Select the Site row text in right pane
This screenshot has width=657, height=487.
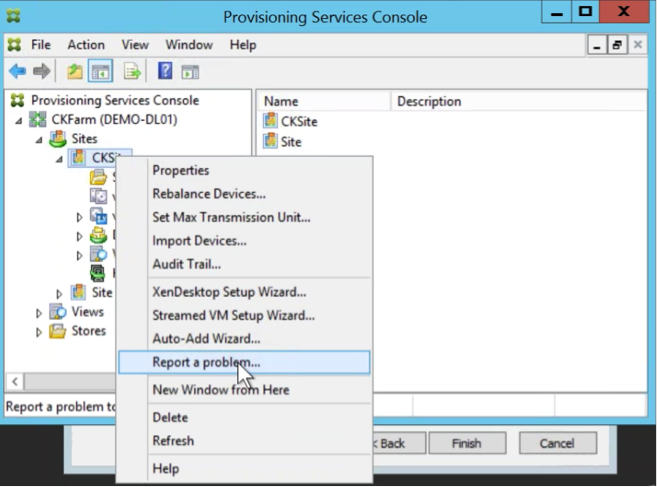click(x=291, y=142)
